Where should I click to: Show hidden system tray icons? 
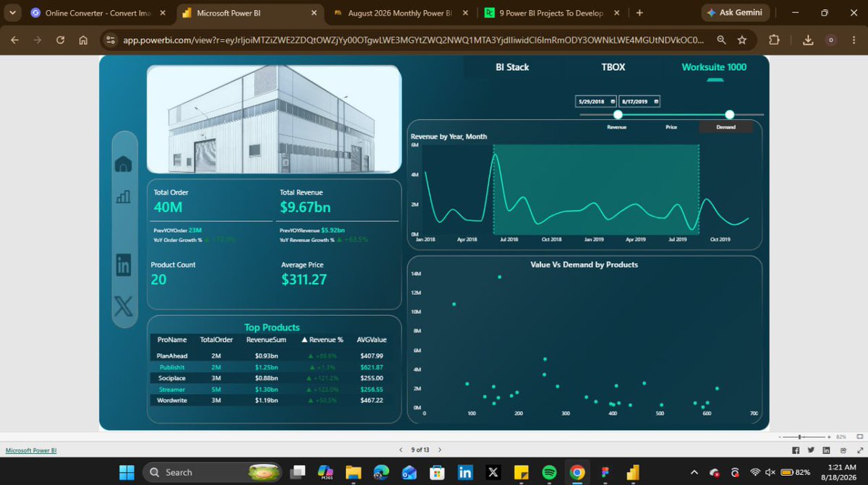point(693,472)
